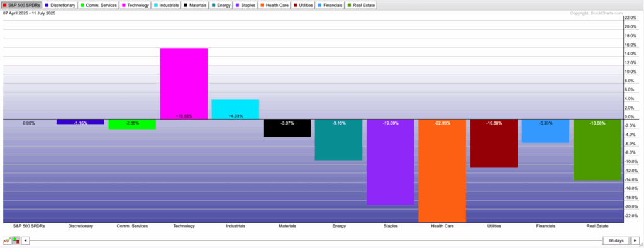Click the 'Comm. Services' x-axis label
The width and height of the screenshot is (644, 248).
click(132, 226)
